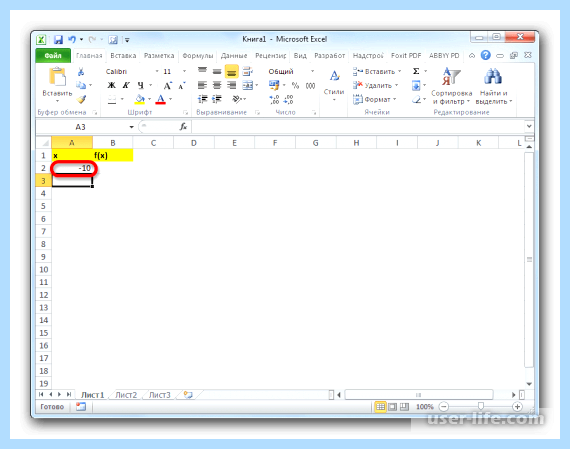Toggle underline (Ч) formatting
Screen dimensions: 570x449
[x=141, y=85]
